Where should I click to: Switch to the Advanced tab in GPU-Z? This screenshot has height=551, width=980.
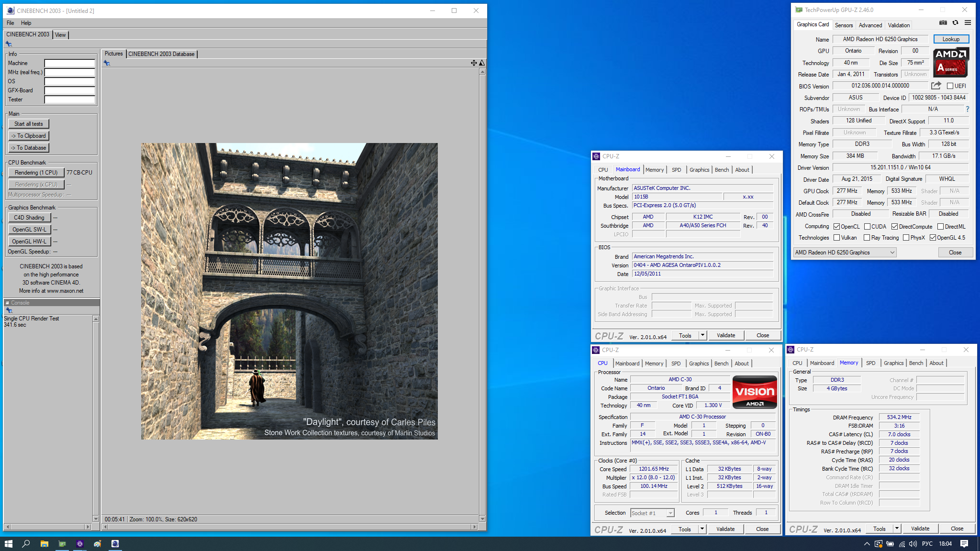pyautogui.click(x=870, y=25)
